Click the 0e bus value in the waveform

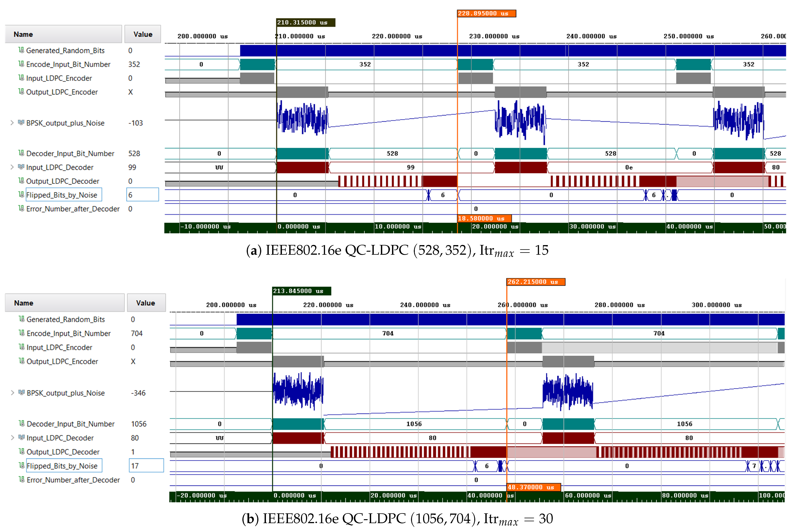(629, 167)
